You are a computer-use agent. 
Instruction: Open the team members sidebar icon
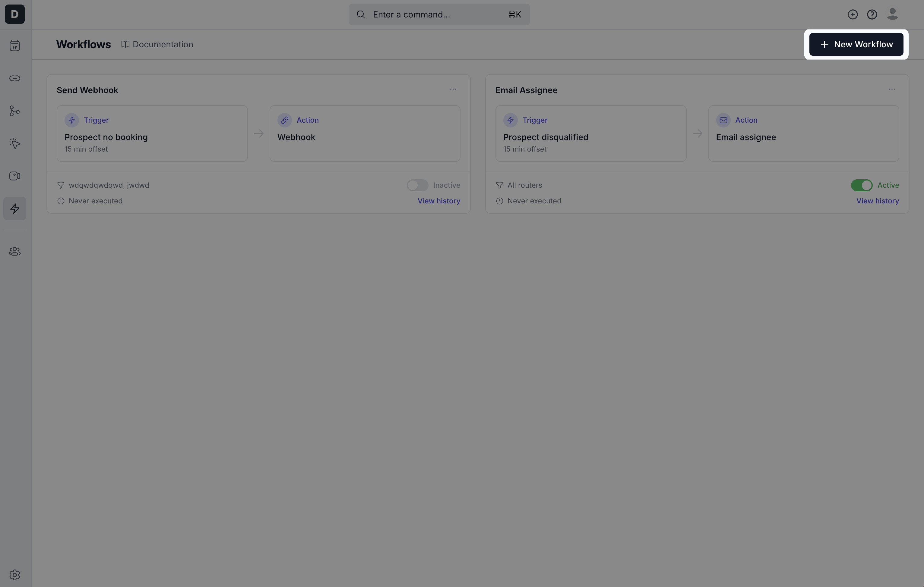coord(14,252)
